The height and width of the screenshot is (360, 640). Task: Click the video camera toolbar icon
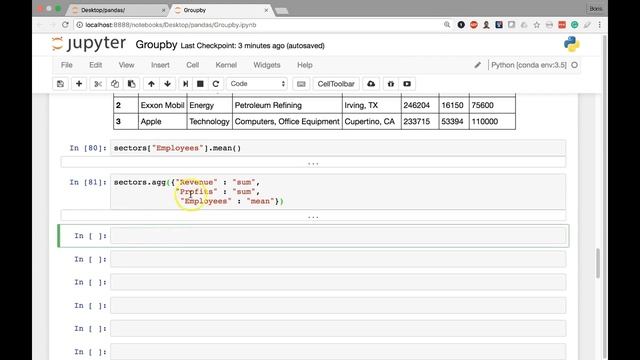click(407, 84)
